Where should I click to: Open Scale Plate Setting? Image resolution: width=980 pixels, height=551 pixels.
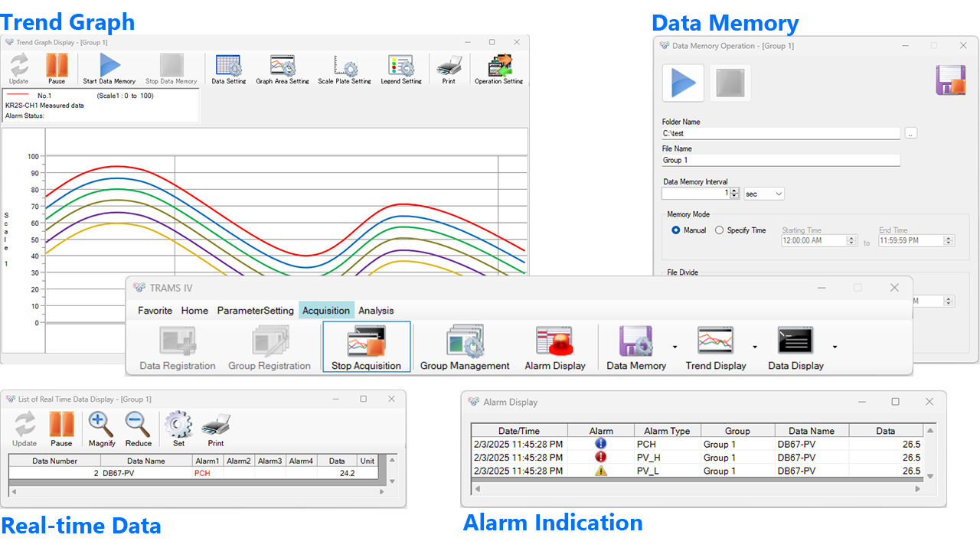coord(345,68)
